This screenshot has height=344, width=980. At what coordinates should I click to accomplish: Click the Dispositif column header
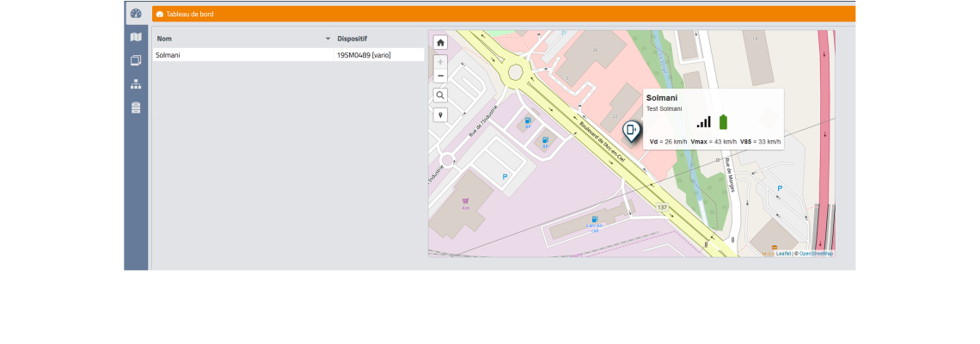coord(352,39)
